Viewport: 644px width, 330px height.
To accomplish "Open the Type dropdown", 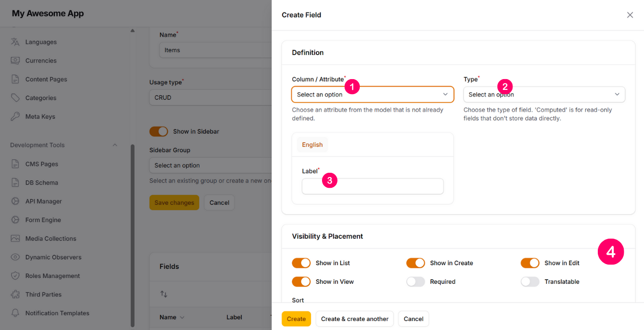I will (544, 95).
